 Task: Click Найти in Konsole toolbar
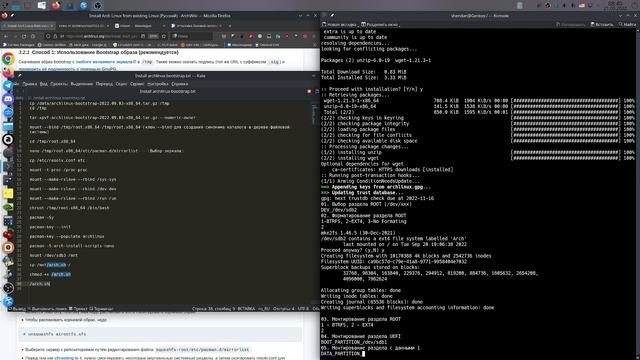pyautogui.click(x=627, y=24)
